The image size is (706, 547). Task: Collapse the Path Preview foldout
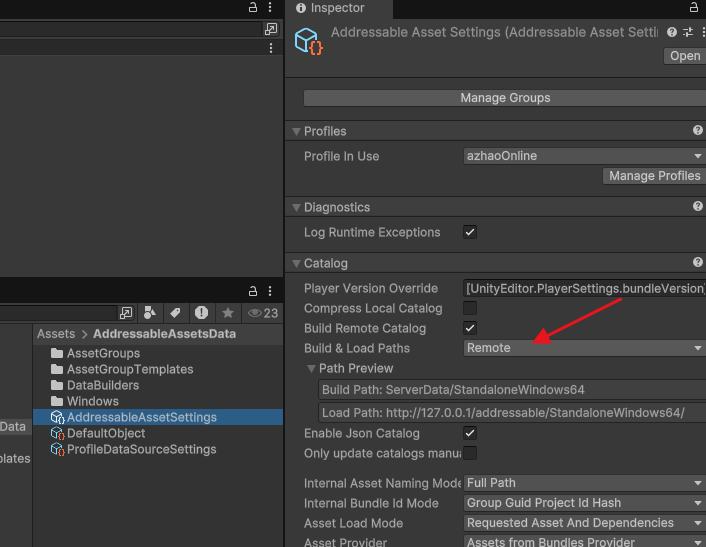click(x=311, y=369)
